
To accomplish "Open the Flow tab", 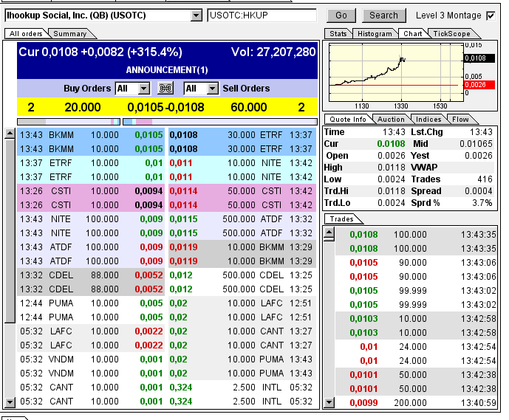I will [460, 119].
